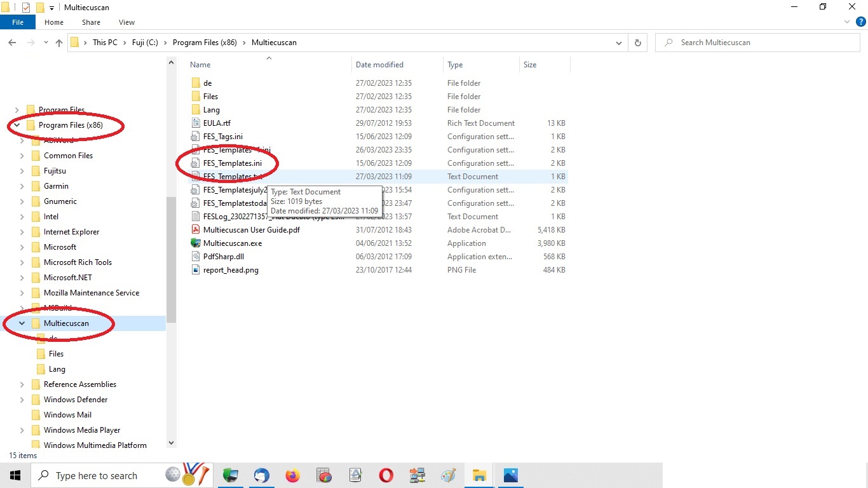Screen dimensions: 868x488
Task: Switch to the View ribbon tab
Action: point(127,22)
